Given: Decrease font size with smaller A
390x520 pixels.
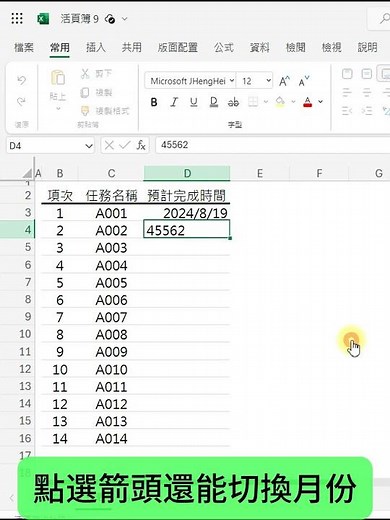Looking at the screenshot, I should pos(304,81).
